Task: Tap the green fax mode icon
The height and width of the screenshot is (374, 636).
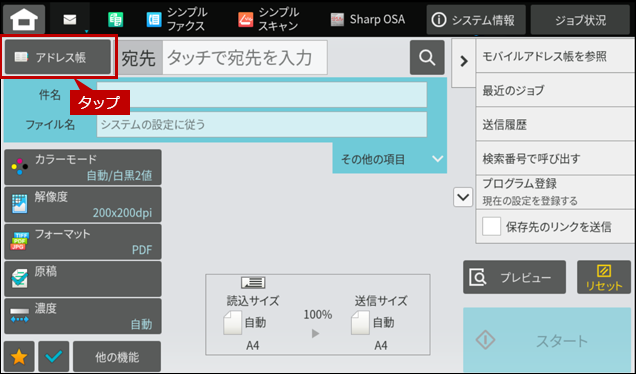Action: (x=116, y=19)
